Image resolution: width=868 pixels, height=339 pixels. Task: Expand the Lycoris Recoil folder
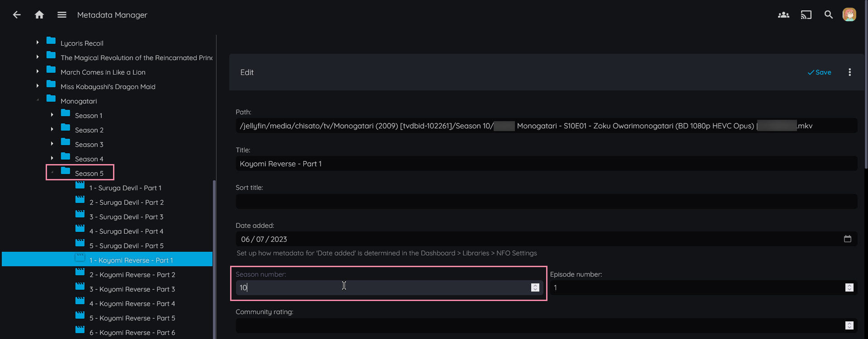[x=38, y=42]
